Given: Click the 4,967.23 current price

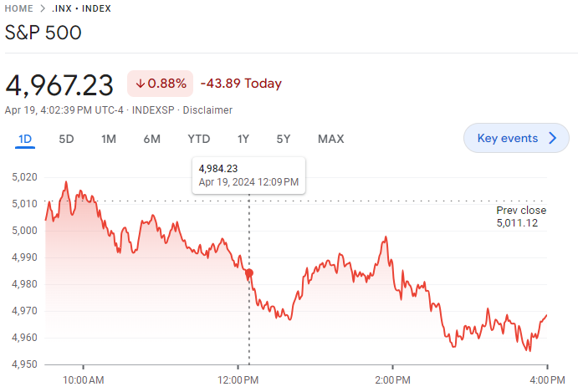Looking at the screenshot, I should coord(59,84).
